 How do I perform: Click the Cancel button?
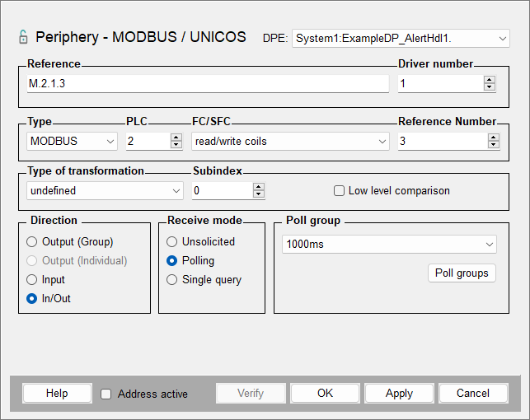tap(473, 394)
